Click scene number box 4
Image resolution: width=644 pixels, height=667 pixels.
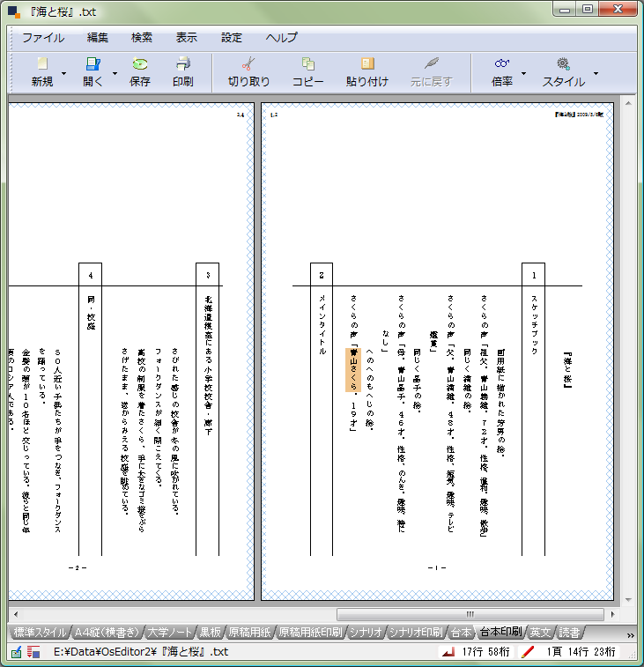(x=90, y=275)
